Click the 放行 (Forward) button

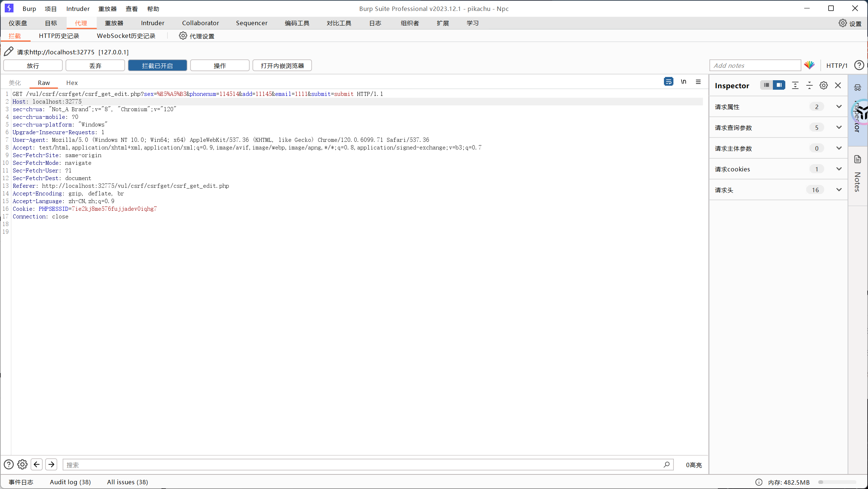pos(33,66)
